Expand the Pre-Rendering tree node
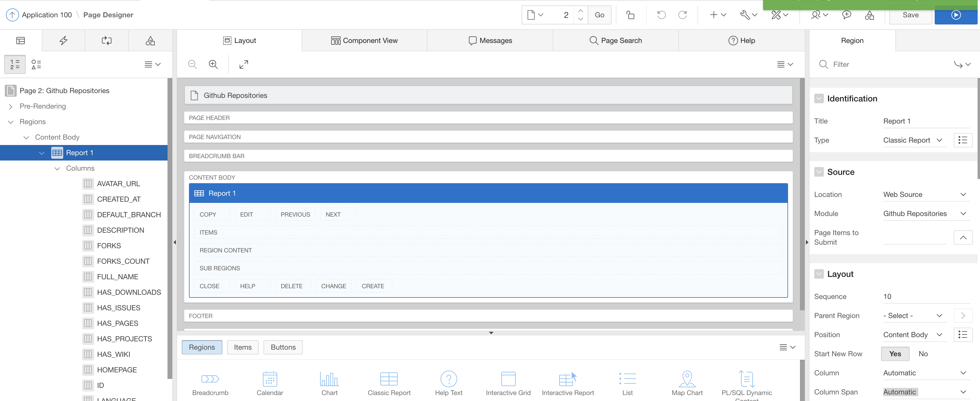 tap(11, 106)
